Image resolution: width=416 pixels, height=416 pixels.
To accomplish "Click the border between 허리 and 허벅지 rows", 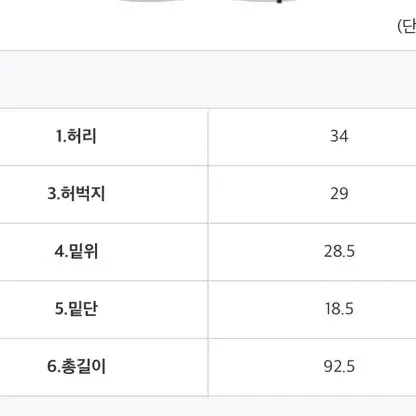I will (x=208, y=165).
